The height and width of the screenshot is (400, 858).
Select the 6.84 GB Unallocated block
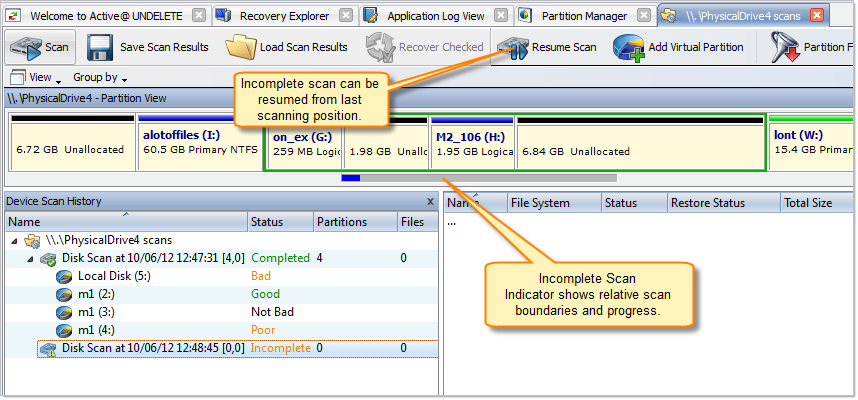tap(640, 142)
